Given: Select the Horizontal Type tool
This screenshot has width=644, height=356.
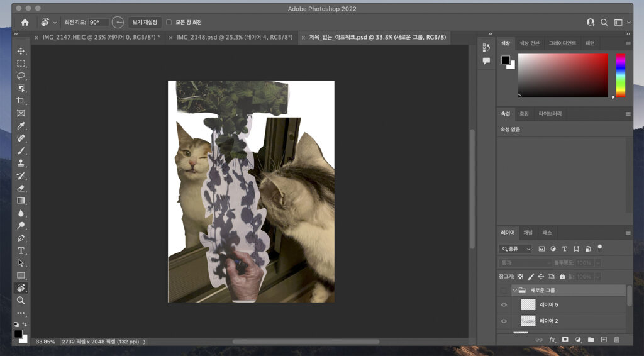Looking at the screenshot, I should click(x=21, y=250).
